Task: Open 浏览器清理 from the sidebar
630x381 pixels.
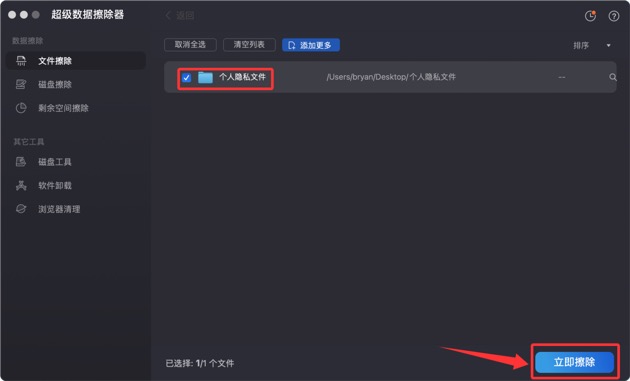Action: click(76, 209)
